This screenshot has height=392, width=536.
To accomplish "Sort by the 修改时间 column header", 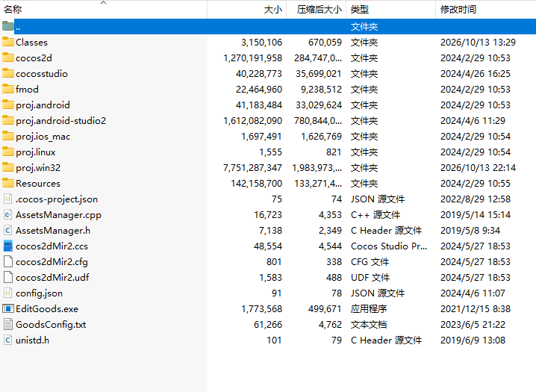I will [x=486, y=10].
